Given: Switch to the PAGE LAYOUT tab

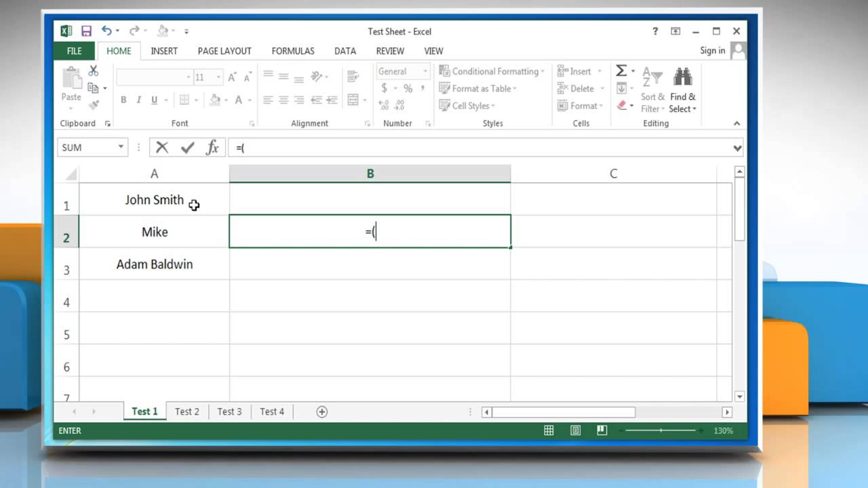Looking at the screenshot, I should click(224, 51).
